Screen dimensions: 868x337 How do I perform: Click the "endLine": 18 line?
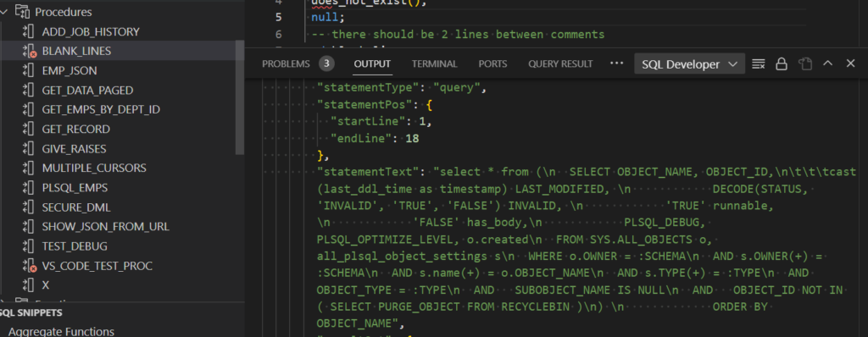374,138
